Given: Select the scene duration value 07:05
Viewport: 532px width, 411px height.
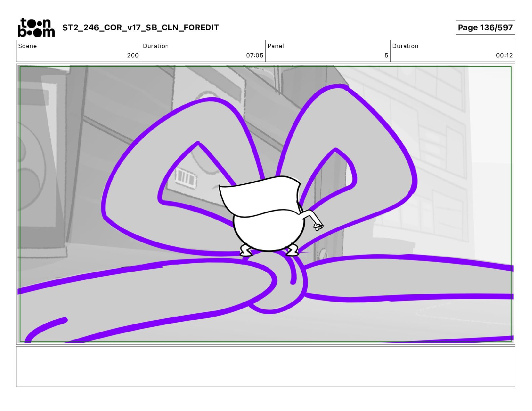Looking at the screenshot, I should tap(255, 55).
